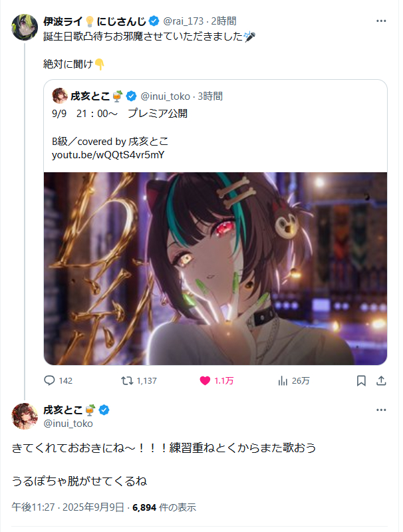This screenshot has height=532, width=403.
Task: Click the blue verified badge beside 伊波ライ
Action: pyautogui.click(x=156, y=21)
